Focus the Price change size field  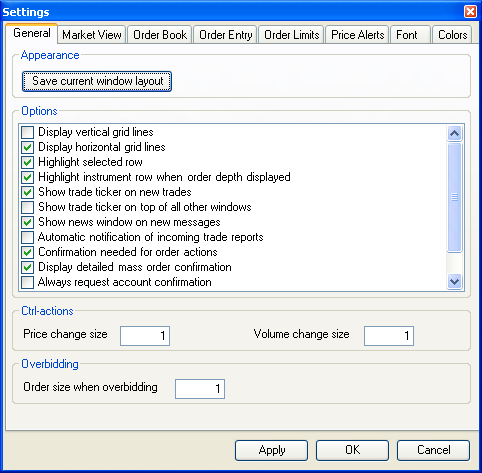pos(145,336)
